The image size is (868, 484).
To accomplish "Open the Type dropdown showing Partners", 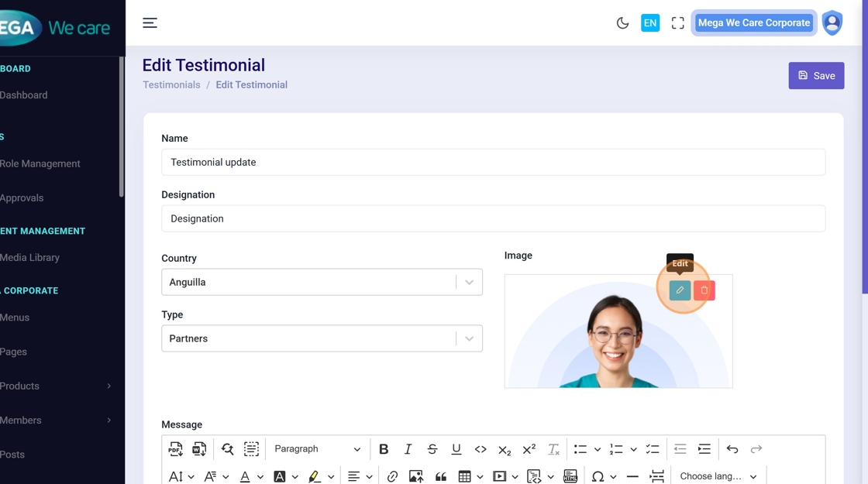I will (322, 338).
